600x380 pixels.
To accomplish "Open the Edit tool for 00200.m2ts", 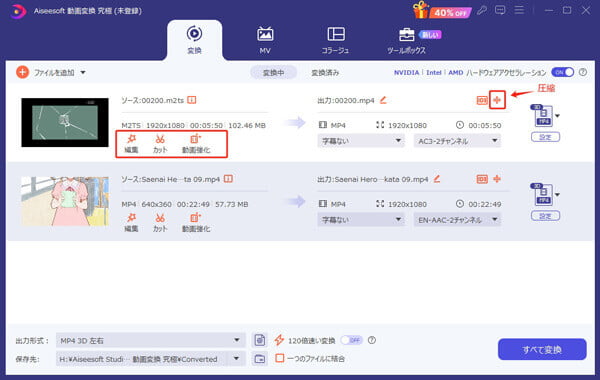I will pyautogui.click(x=131, y=144).
